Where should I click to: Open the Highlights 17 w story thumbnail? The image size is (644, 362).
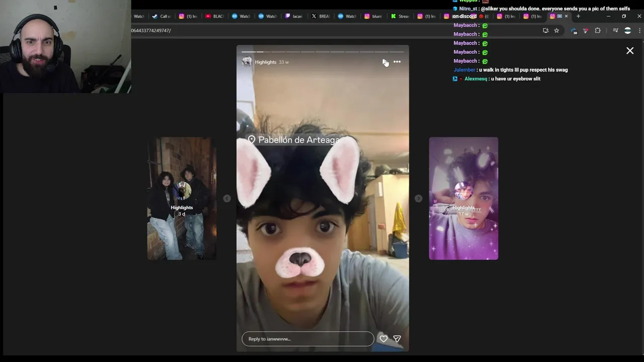click(x=463, y=199)
